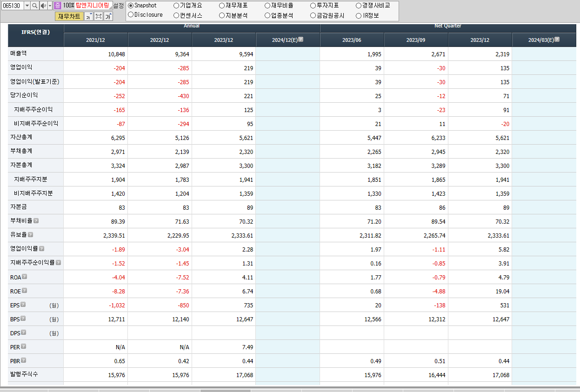Click help icon beside DPS
580x392 pixels.
tap(24, 332)
